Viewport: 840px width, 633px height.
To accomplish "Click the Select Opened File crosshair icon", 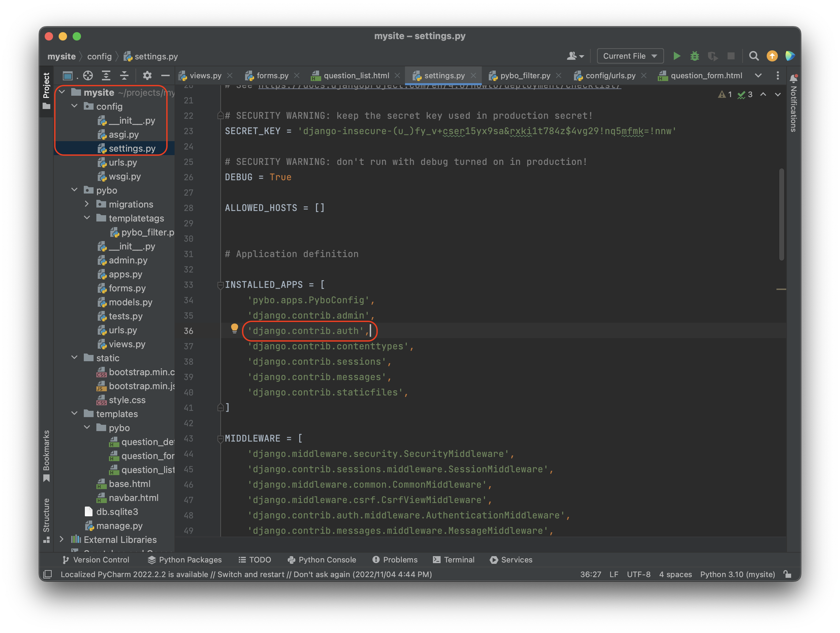I will (88, 75).
